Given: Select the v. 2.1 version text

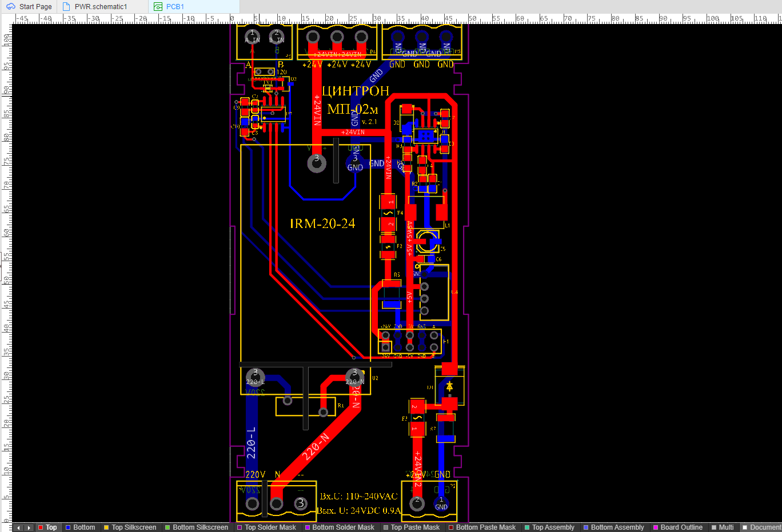Looking at the screenshot, I should pyautogui.click(x=369, y=122).
